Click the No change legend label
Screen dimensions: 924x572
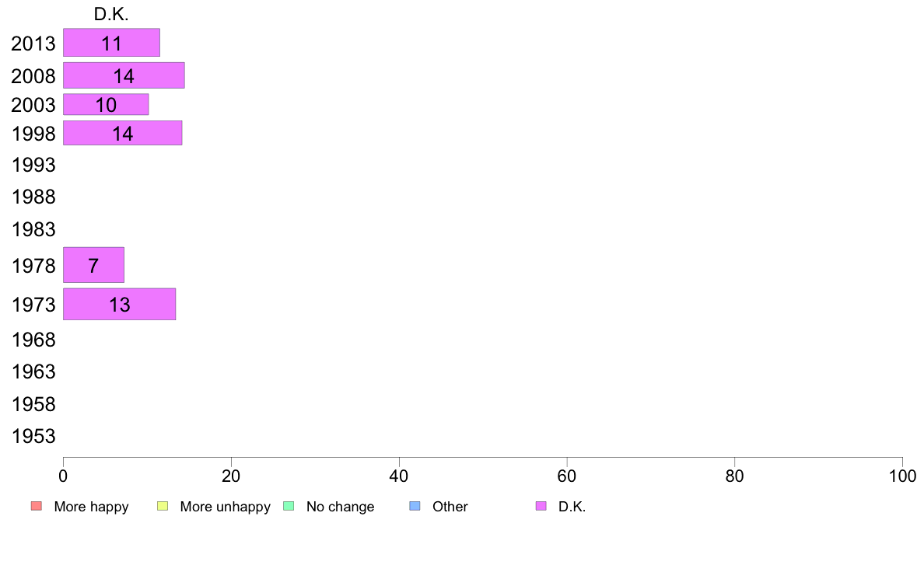pos(340,507)
